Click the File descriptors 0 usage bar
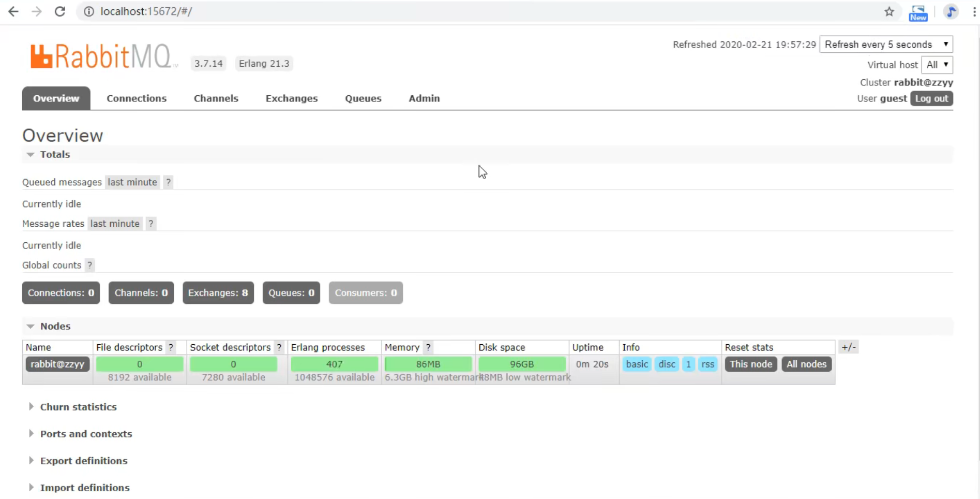 point(140,364)
